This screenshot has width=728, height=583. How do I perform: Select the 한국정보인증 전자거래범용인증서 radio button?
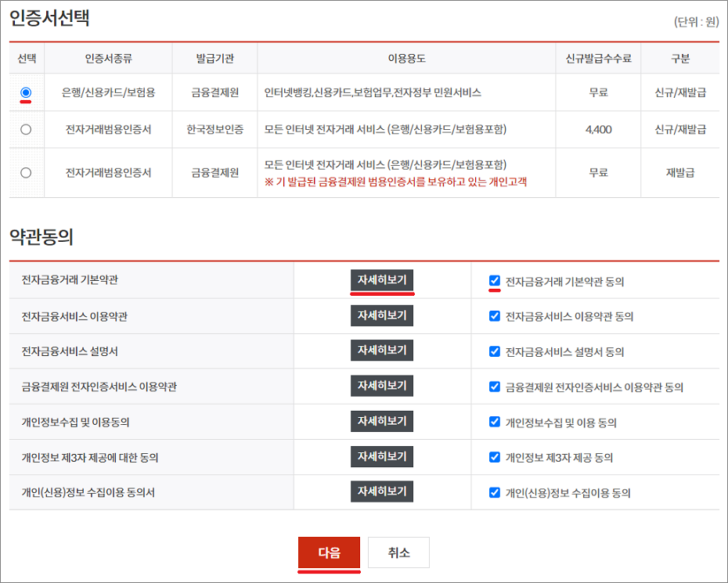(x=26, y=129)
